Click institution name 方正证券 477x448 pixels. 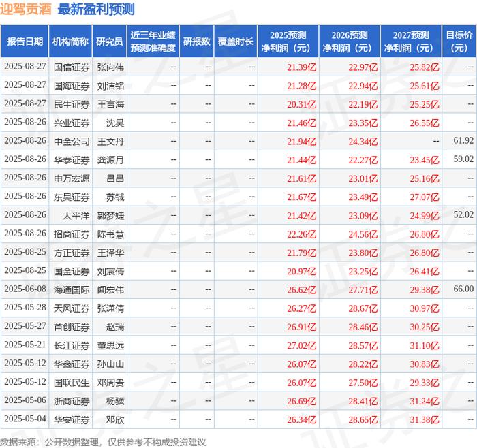pos(72,253)
